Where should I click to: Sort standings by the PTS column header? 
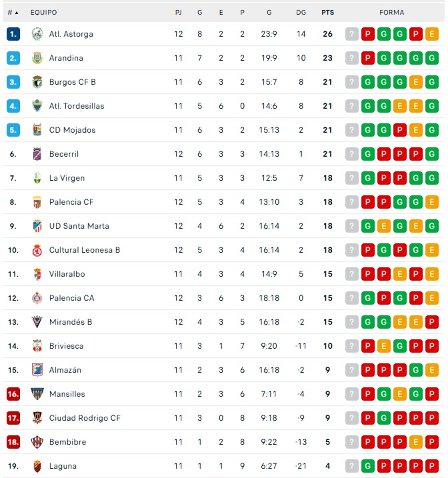tap(327, 13)
